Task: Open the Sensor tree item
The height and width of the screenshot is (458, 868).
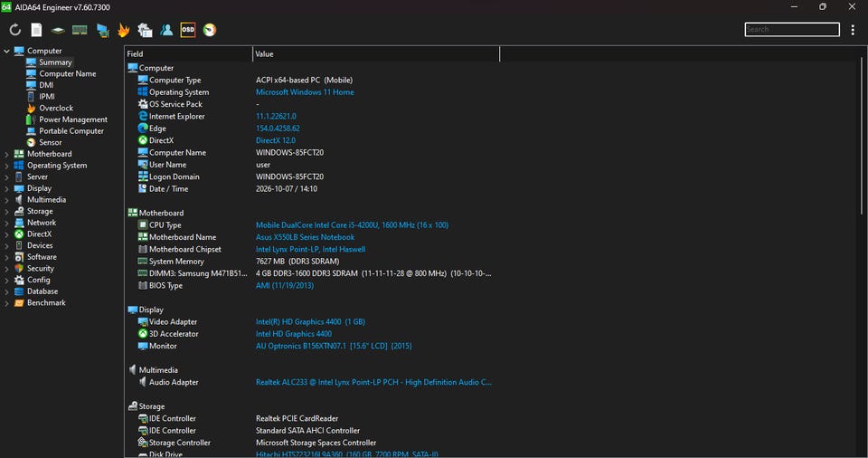Action: (51, 142)
